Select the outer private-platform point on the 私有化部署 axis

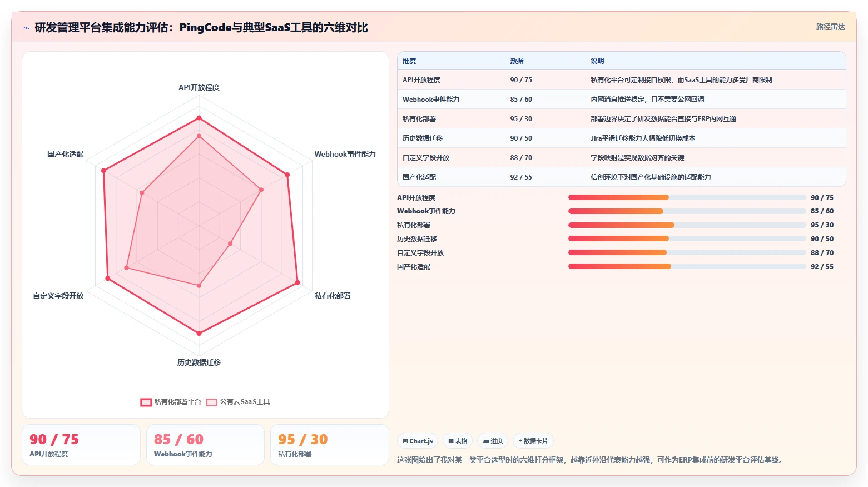(297, 282)
